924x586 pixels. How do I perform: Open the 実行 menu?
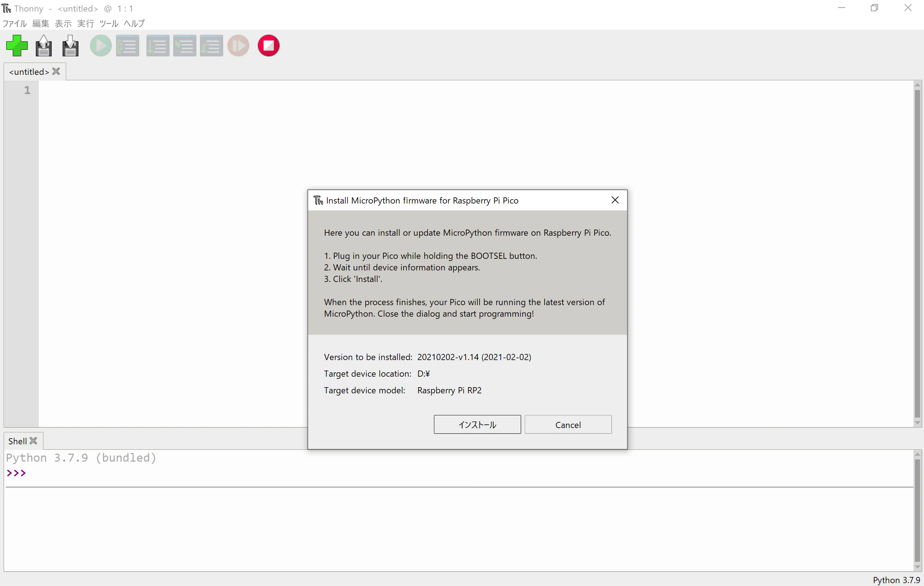(x=86, y=23)
